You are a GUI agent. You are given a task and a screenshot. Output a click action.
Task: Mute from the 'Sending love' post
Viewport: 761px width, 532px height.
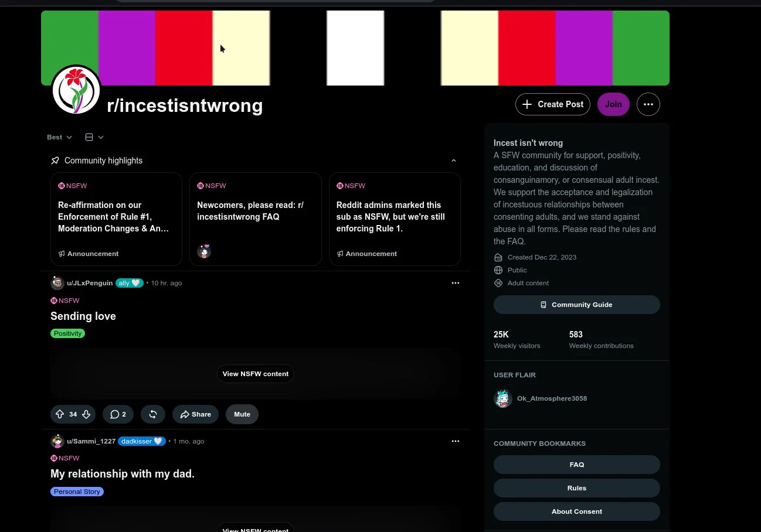click(242, 414)
